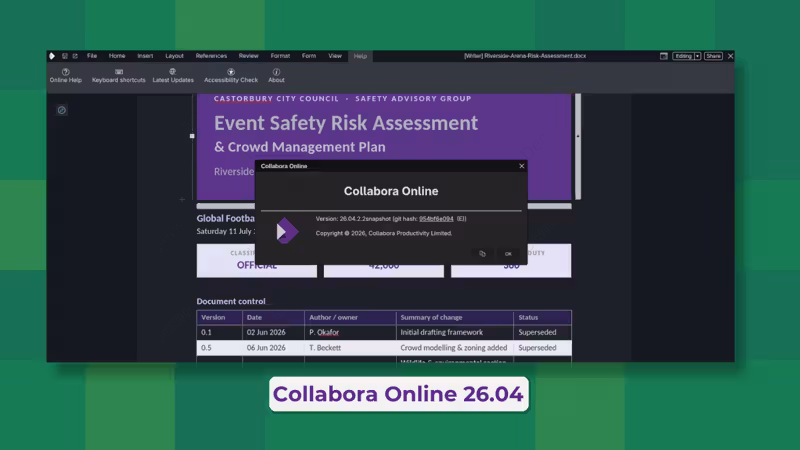
Task: Open the Latest Updates page
Action: click(173, 76)
